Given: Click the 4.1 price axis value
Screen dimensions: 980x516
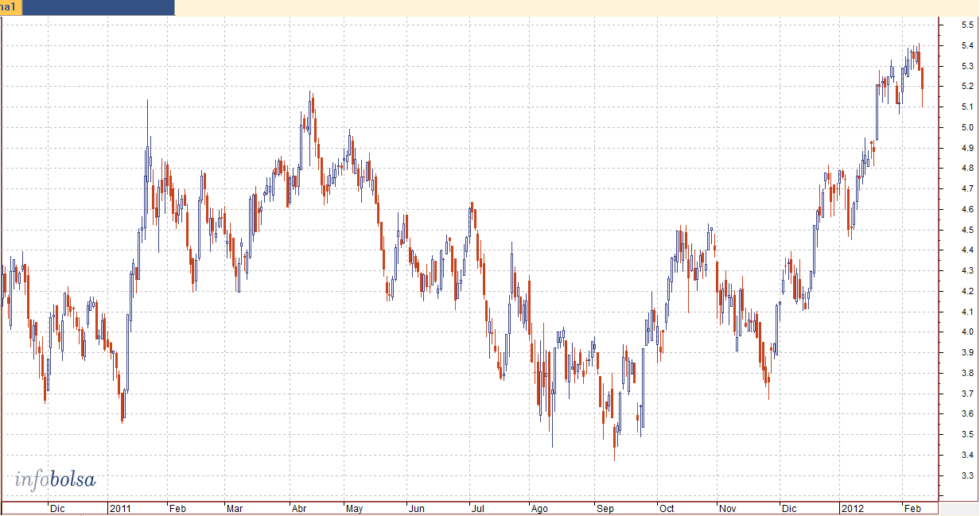Looking at the screenshot, I should pos(967,312).
